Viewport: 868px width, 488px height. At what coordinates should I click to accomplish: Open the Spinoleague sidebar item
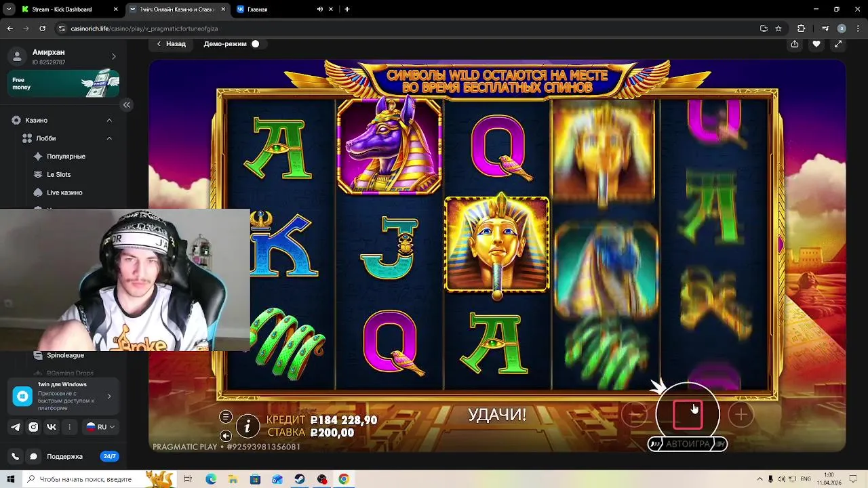click(x=65, y=355)
